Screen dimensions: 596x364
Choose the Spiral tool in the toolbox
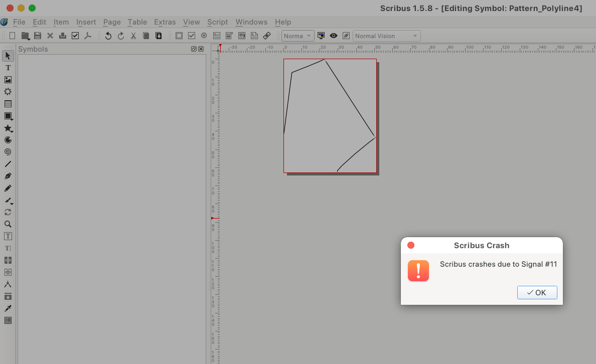click(8, 152)
